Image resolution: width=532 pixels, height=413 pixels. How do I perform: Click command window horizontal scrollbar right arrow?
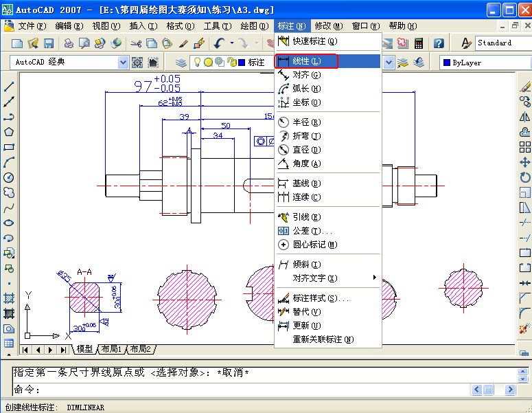tap(510, 390)
